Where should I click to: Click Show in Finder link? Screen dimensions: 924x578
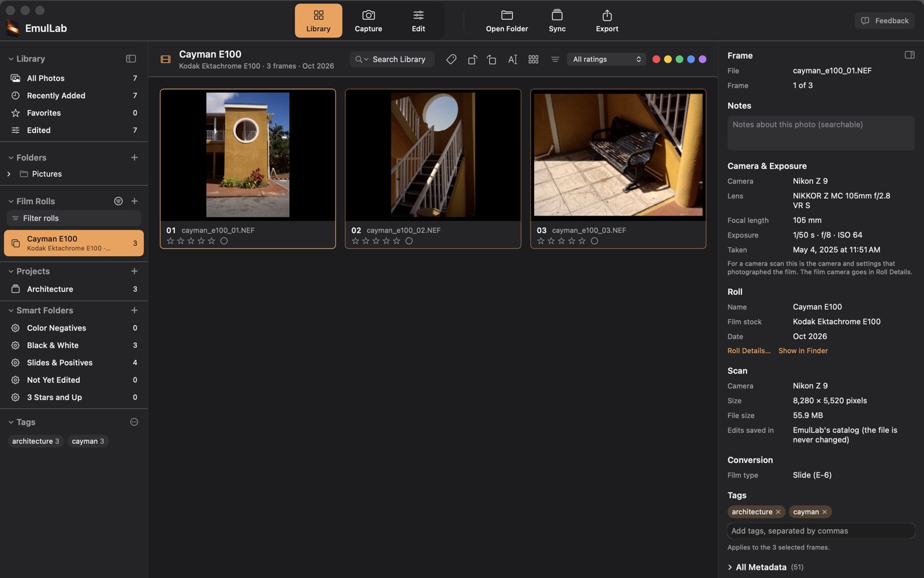[x=803, y=351]
